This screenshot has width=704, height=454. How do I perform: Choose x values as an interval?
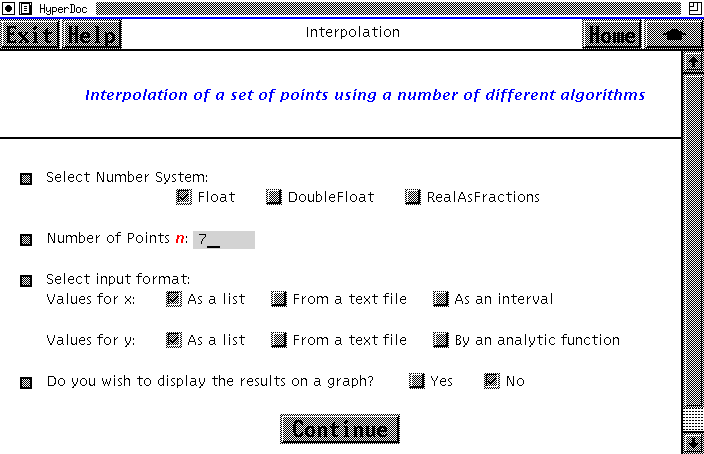coord(441,299)
